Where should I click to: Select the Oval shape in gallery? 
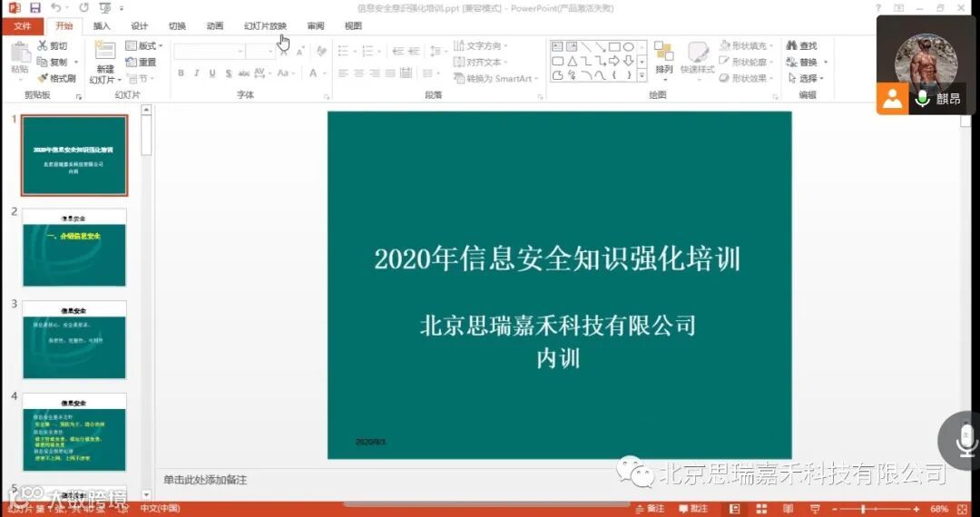pos(629,47)
